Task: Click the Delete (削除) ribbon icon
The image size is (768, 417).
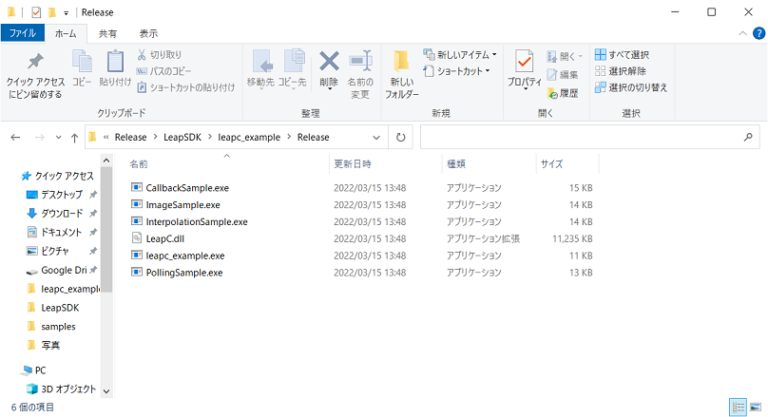Action: 329,70
